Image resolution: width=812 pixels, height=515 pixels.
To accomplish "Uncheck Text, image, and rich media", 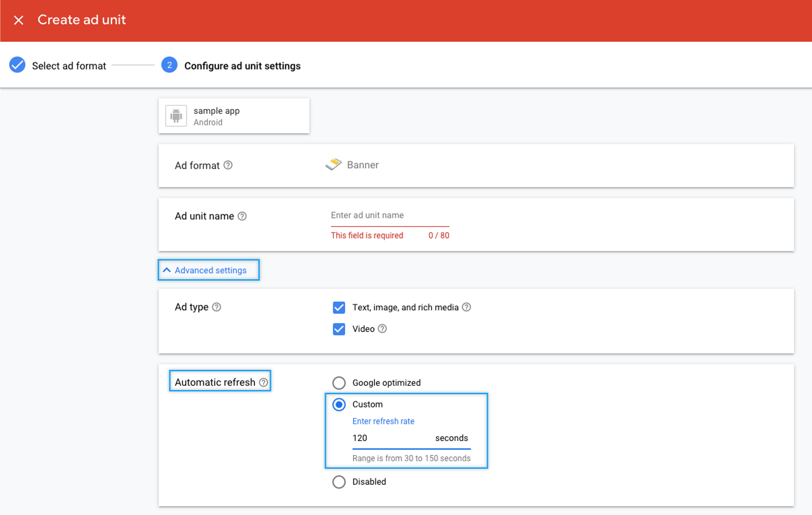I will [339, 307].
